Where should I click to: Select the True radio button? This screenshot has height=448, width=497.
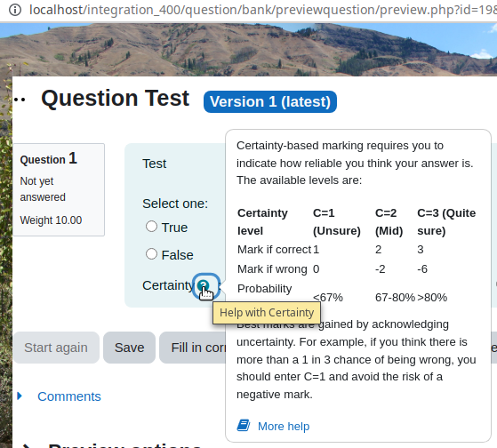[151, 227]
